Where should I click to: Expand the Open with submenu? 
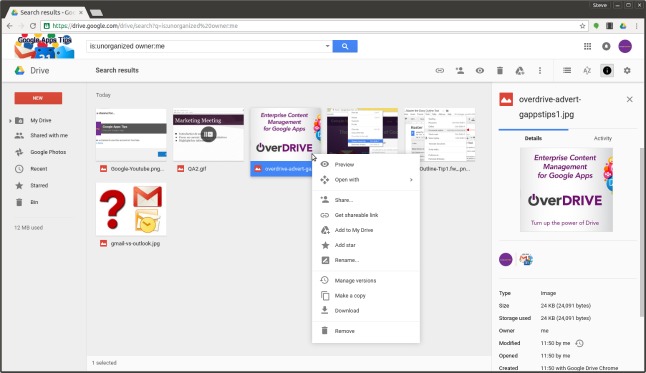point(366,180)
